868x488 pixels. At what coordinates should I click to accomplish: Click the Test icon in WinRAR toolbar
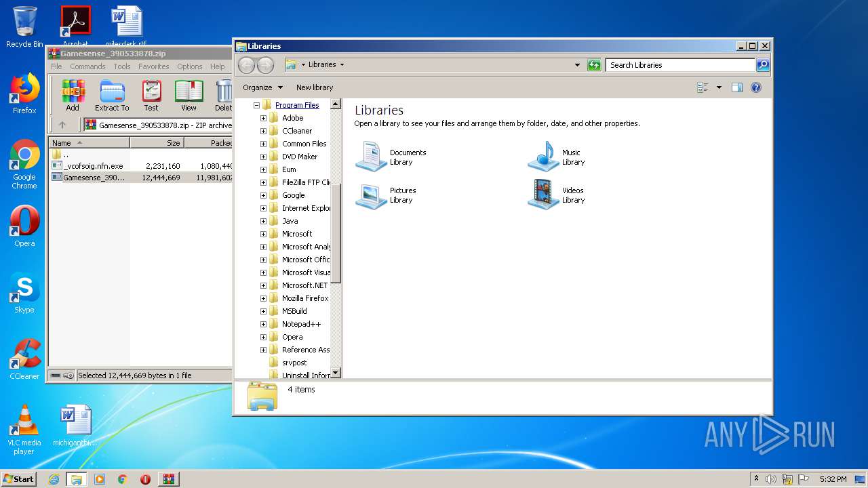coord(151,96)
